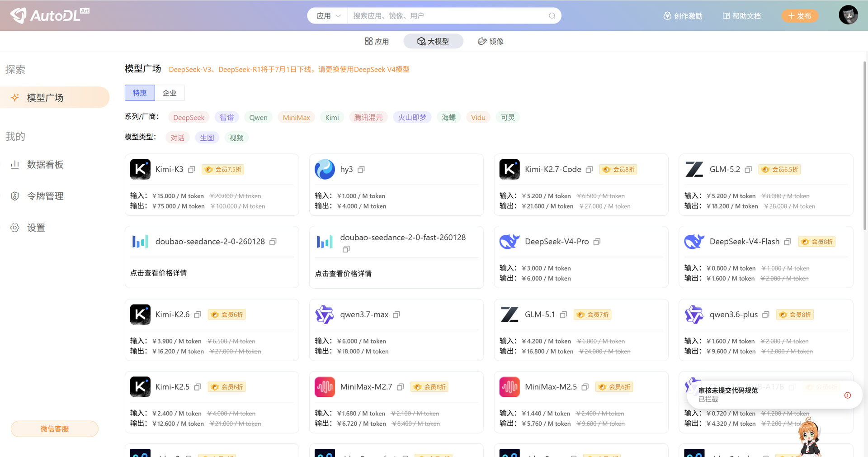
Task: Copy the Kimi-K2.7-Code model name
Action: (x=589, y=170)
